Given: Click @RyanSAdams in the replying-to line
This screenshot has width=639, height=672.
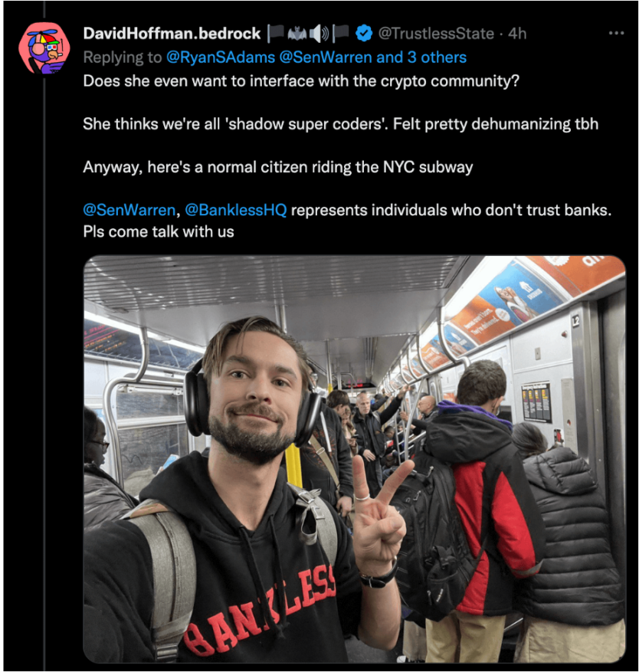Looking at the screenshot, I should (208, 57).
